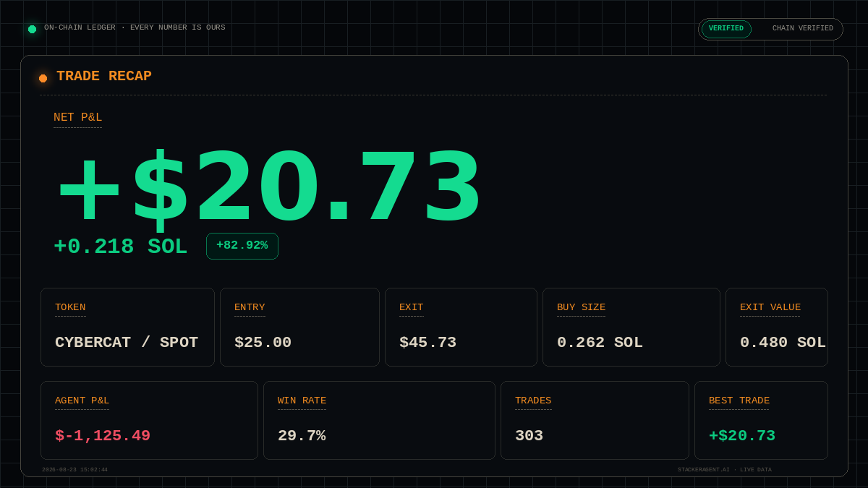Click the NET P&L label
This screenshot has height=488, width=868.
77,117
